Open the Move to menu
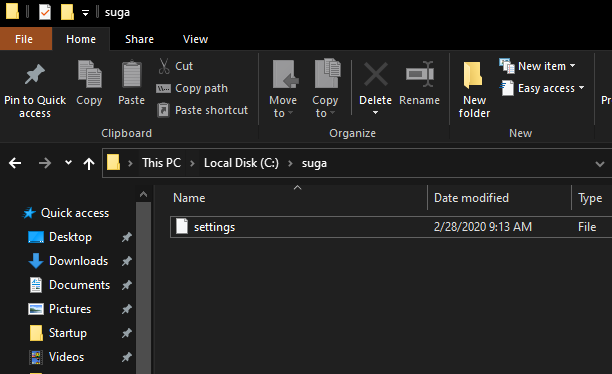Screen dimensions: 612x374 click(x=283, y=89)
